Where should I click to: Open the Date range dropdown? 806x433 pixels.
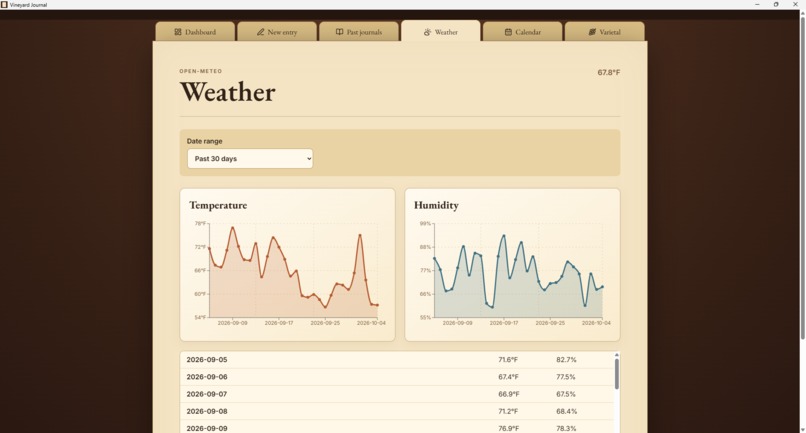(x=250, y=158)
